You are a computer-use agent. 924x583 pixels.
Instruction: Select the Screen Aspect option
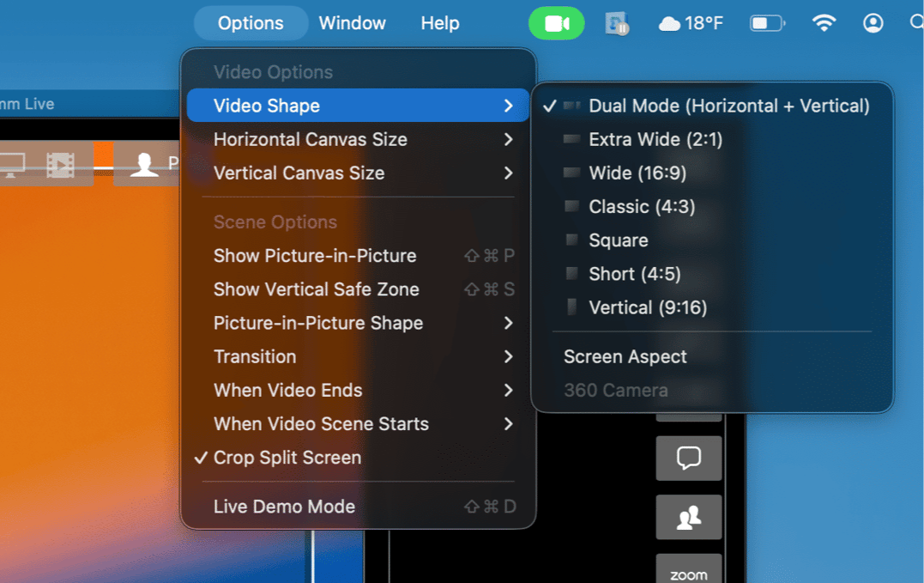coord(625,356)
